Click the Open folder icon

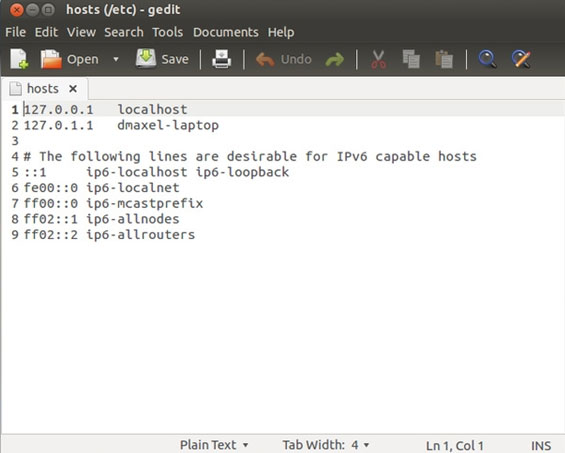pos(51,59)
